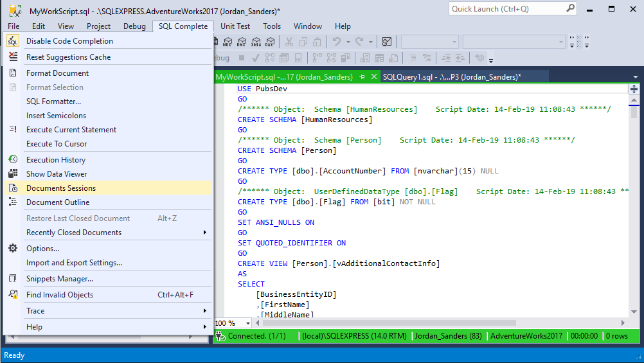The image size is (644, 363).
Task: Click the Comment out selected lines icon
Action: [x=413, y=58]
